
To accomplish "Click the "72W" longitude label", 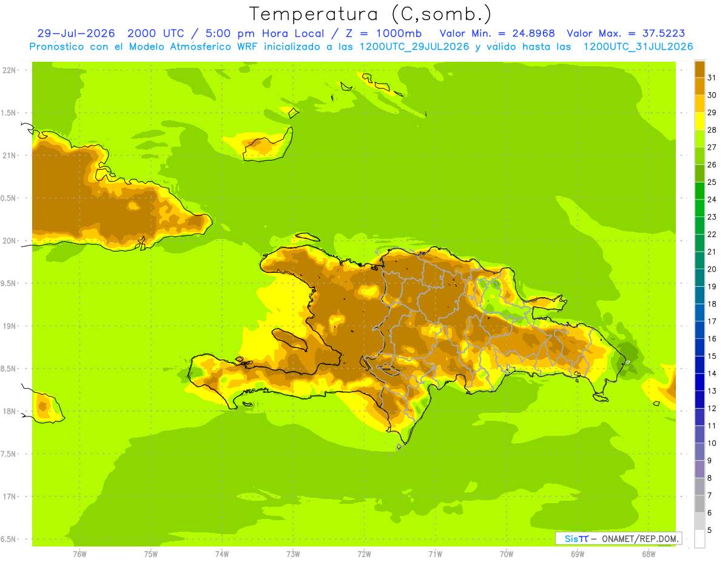I will pyautogui.click(x=364, y=555).
